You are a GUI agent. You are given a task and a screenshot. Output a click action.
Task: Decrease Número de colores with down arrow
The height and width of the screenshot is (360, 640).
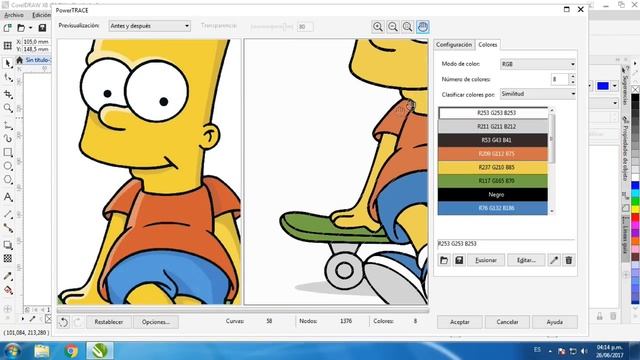[573, 82]
